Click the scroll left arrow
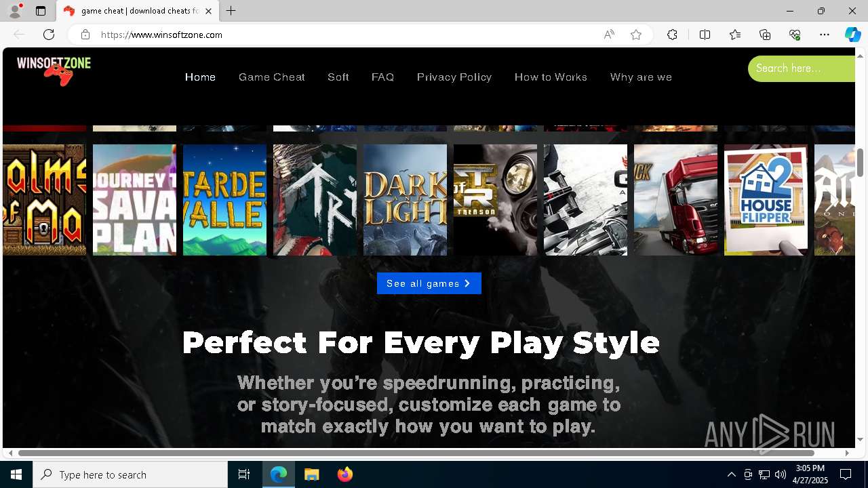Image resolution: width=868 pixels, height=488 pixels. [10, 453]
